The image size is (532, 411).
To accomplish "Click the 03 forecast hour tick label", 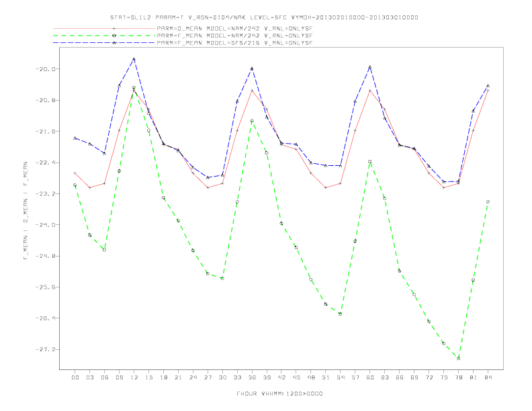I will coord(89,377).
